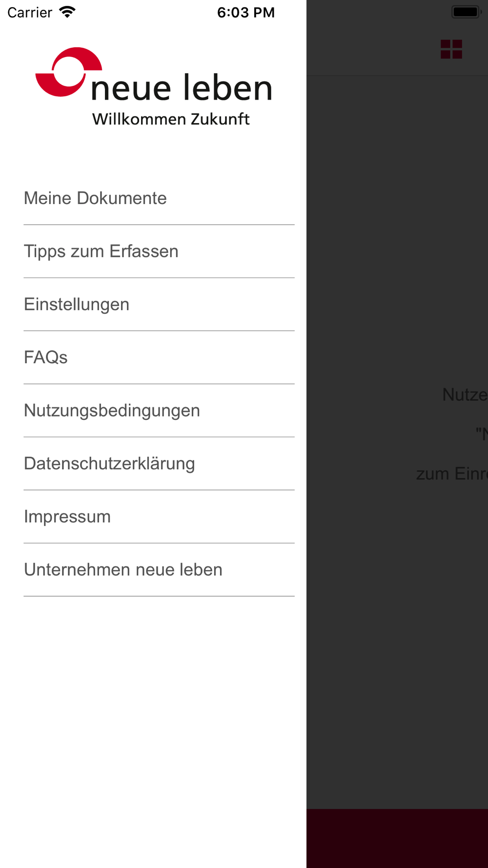Screen dimensions: 488x868
Task: Click the dark red bottom bar
Action: [x=397, y=838]
